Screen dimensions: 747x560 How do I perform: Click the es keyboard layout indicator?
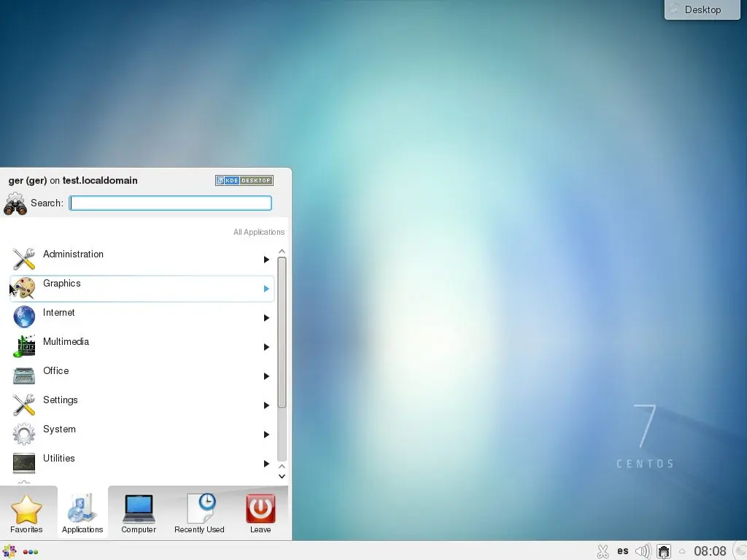pos(623,551)
